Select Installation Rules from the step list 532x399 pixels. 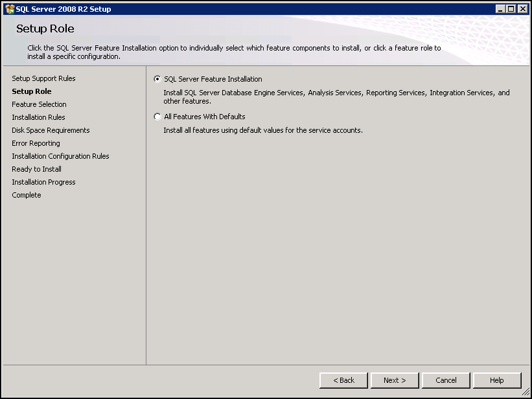pos(38,117)
